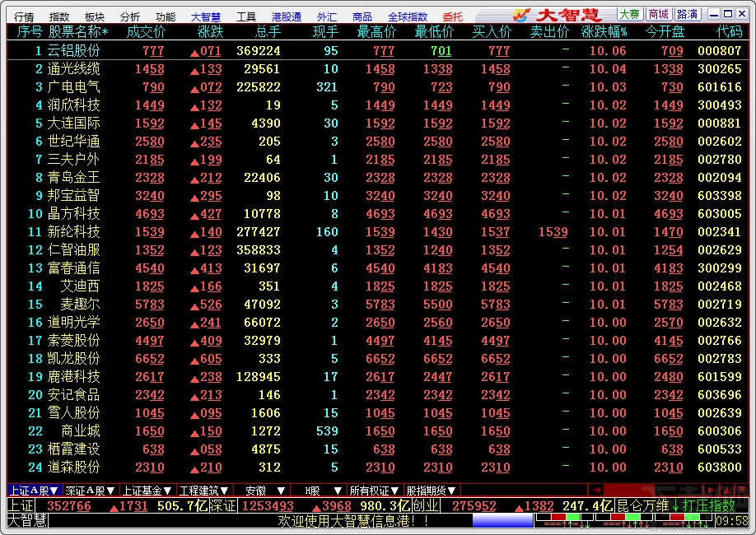
Task: Open the blue 大智慧 menu item
Action: click(206, 16)
